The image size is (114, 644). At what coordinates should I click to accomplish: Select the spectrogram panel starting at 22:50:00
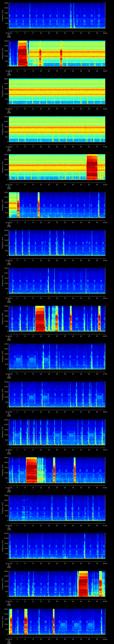57,508
